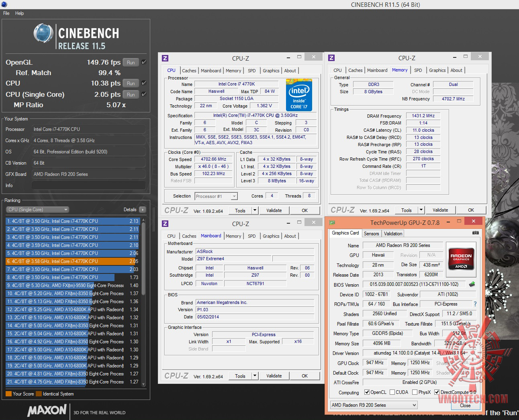Click the Details arrow icon in Ranking
The width and height of the screenshot is (519, 420).
point(142,210)
